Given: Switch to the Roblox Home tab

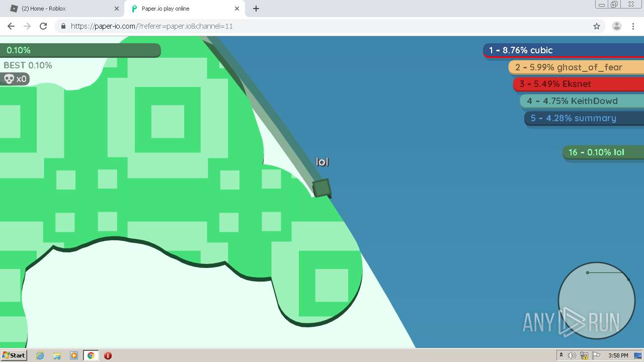Looking at the screenshot, I should pyautogui.click(x=63, y=9).
